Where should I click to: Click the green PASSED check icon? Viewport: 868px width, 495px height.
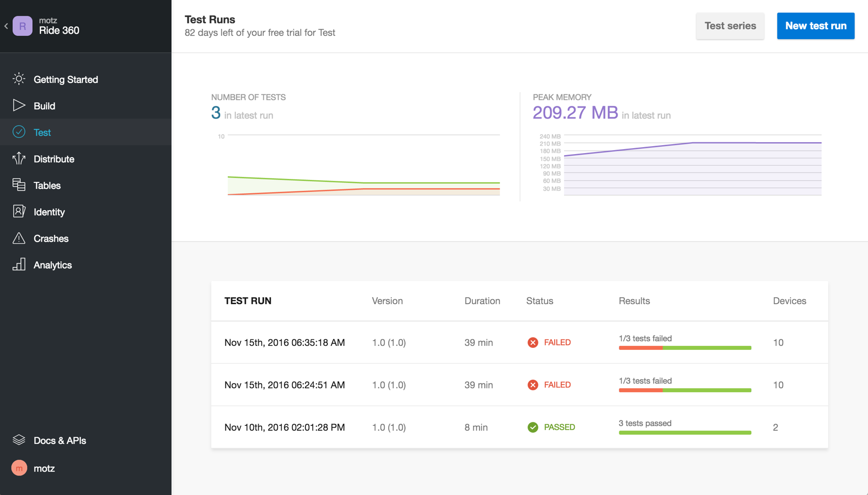click(x=533, y=427)
